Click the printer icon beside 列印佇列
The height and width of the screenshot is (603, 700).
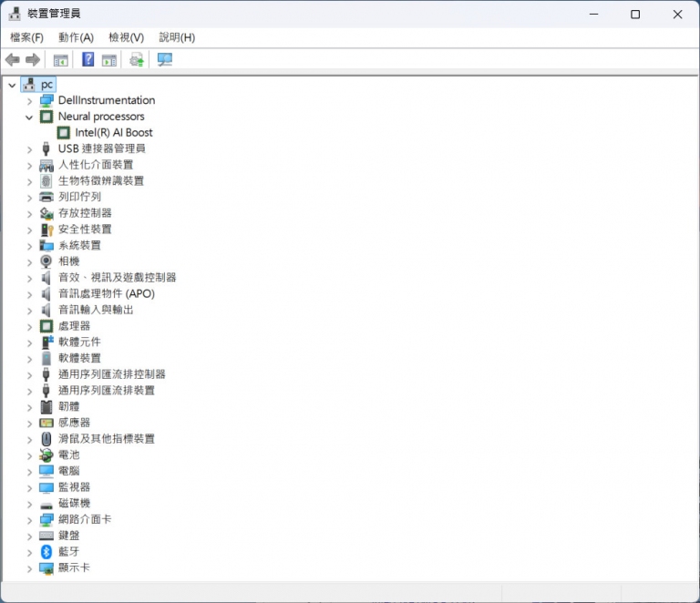click(46, 197)
